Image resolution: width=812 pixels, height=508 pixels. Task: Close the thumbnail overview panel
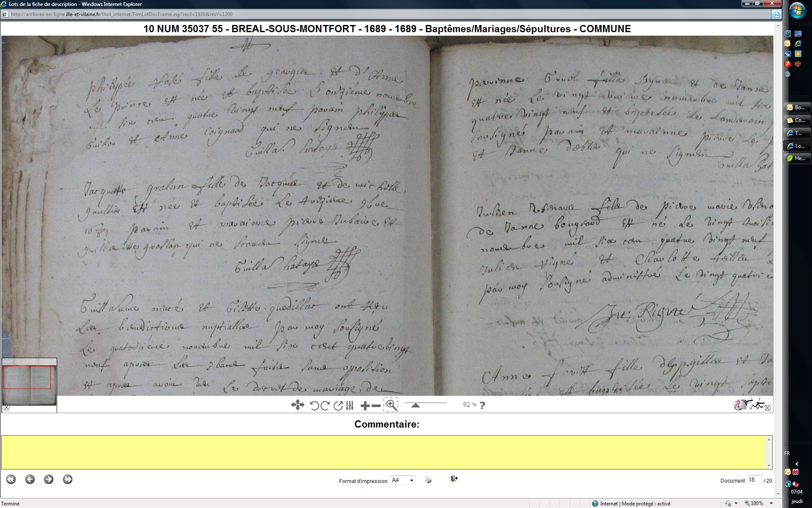6,408
